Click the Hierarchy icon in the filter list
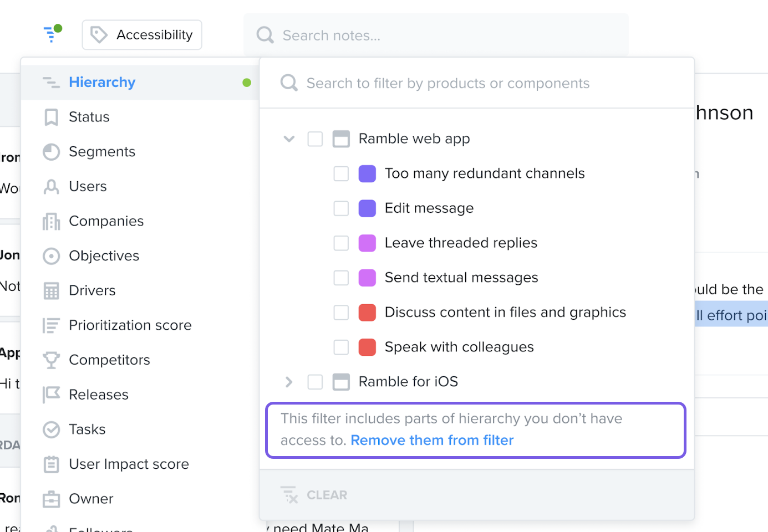The height and width of the screenshot is (532, 768). [x=51, y=83]
